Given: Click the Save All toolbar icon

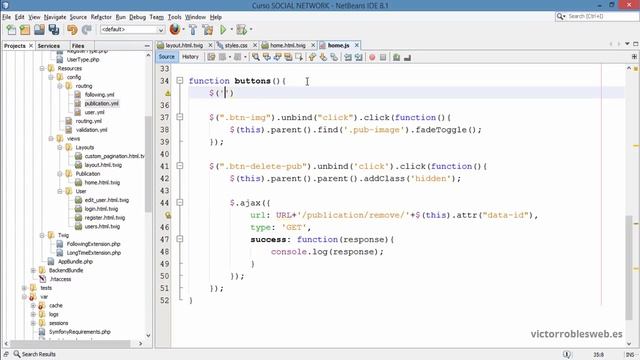Looking at the screenshot, I should coord(54,29).
